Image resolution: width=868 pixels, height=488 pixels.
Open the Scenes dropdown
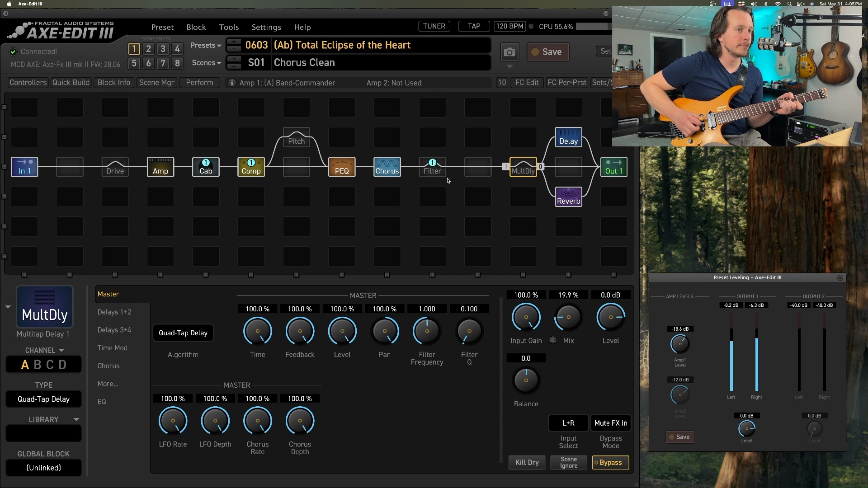tap(206, 63)
